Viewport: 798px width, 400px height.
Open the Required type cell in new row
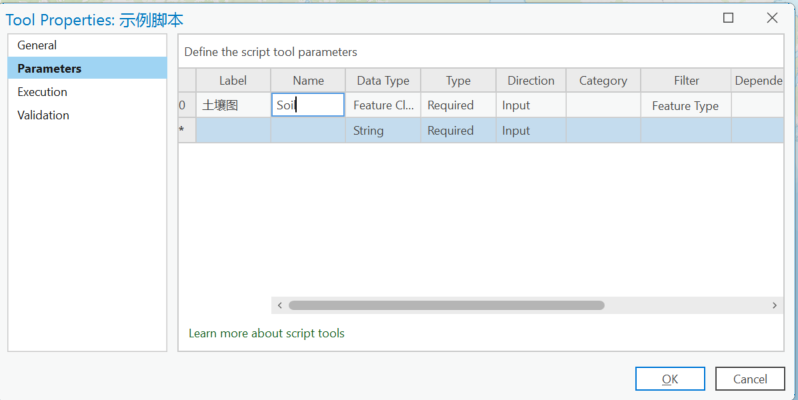click(458, 130)
